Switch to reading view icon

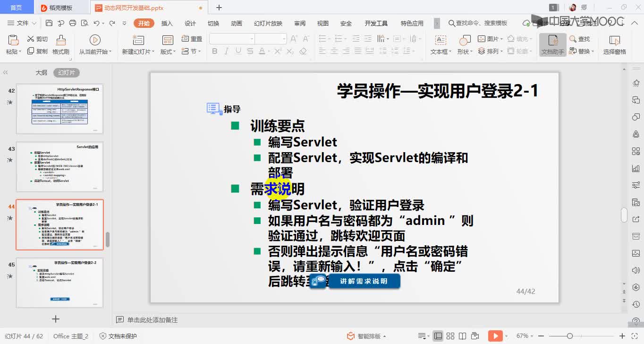pyautogui.click(x=461, y=336)
